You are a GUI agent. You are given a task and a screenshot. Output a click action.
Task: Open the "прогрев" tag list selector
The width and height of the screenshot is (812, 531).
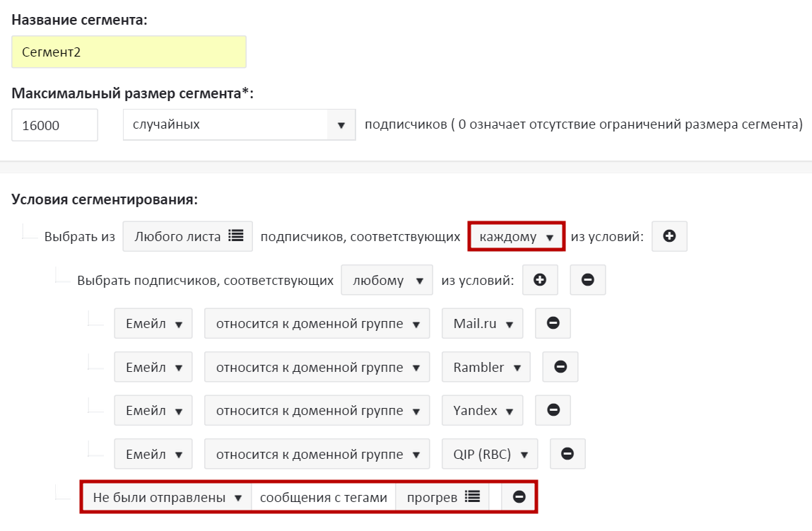[x=442, y=497]
